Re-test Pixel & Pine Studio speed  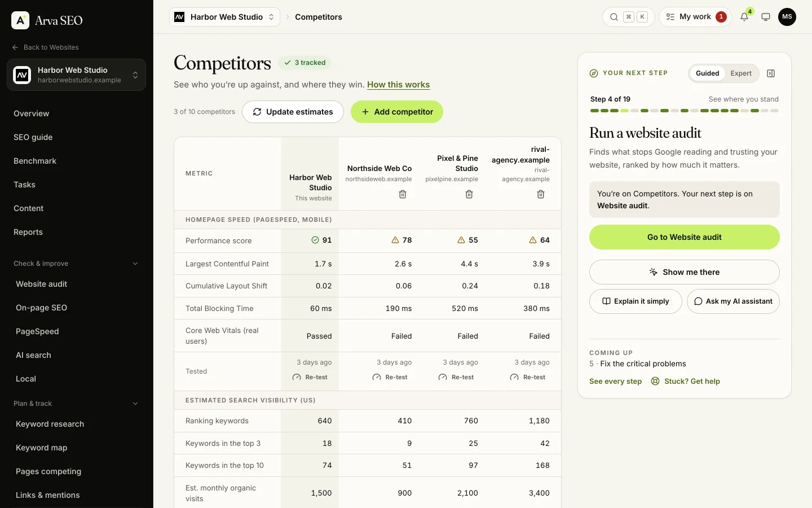pyautogui.click(x=456, y=377)
